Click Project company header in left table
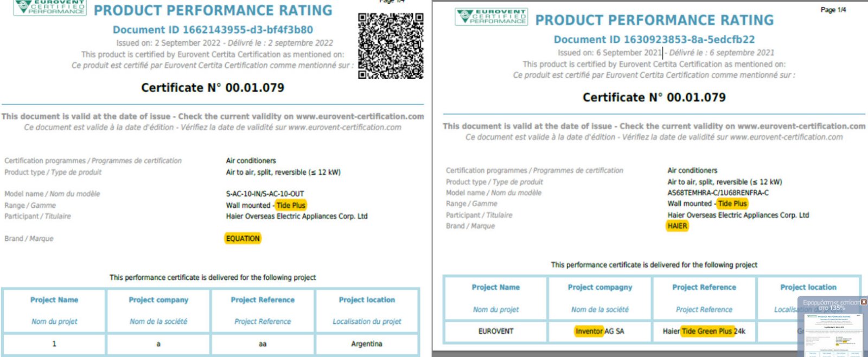Screen dimensions: 868x357 pyautogui.click(x=158, y=299)
